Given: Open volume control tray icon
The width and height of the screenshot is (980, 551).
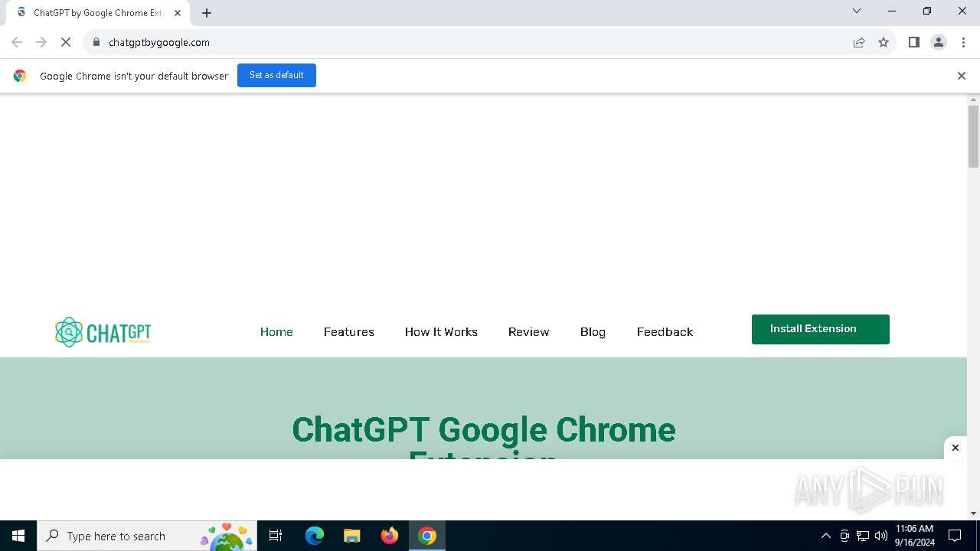Looking at the screenshot, I should tap(881, 536).
